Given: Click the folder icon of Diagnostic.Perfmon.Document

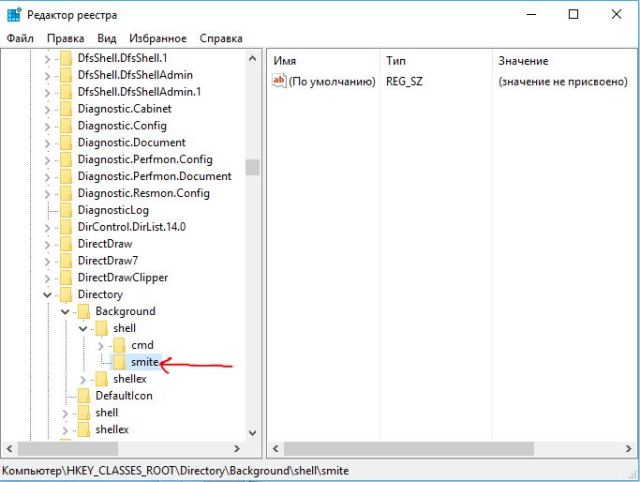Looking at the screenshot, I should pyautogui.click(x=66, y=176).
